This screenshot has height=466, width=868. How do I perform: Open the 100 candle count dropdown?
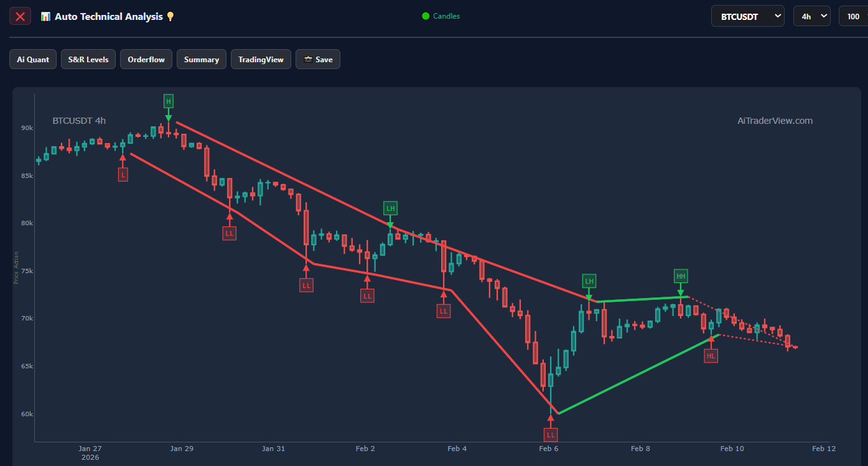[853, 16]
